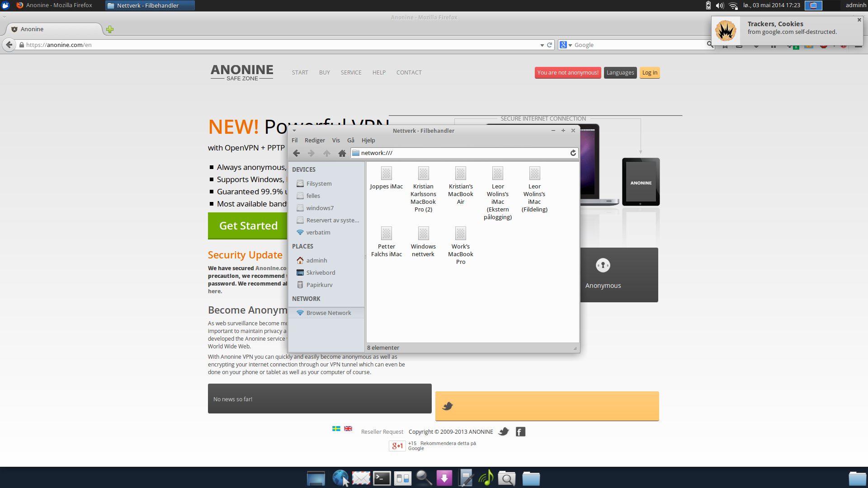Open adminh home folder in Places
The width and height of the screenshot is (868, 488).
coord(326,260)
